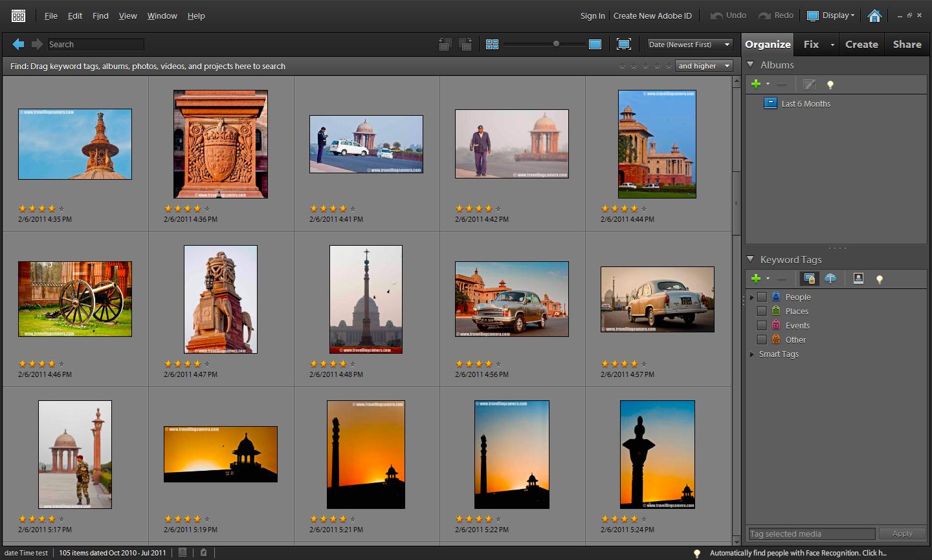Check the People keyword tag checkbox
932x560 pixels.
pos(761,297)
